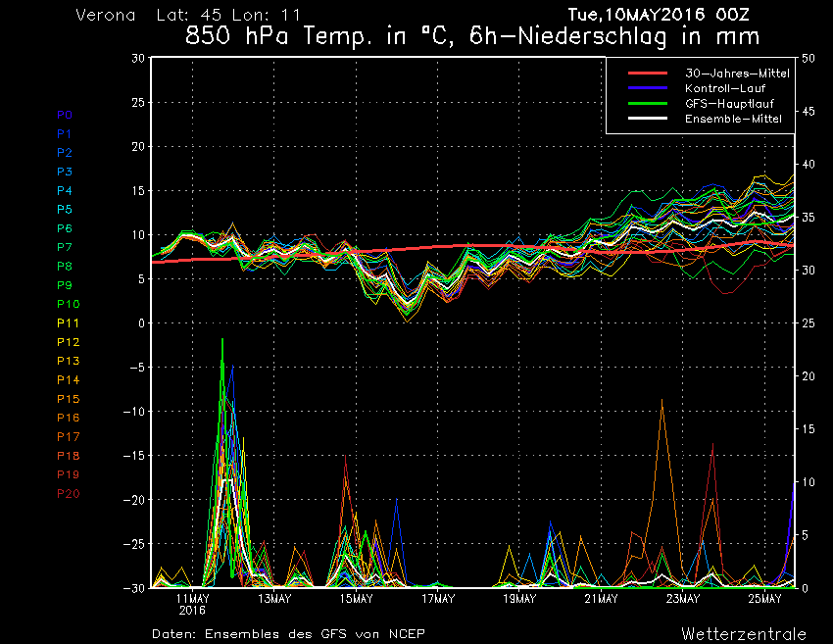This screenshot has width=833, height=644.
Task: Pick the 17MAY date axis label
Action: click(438, 599)
